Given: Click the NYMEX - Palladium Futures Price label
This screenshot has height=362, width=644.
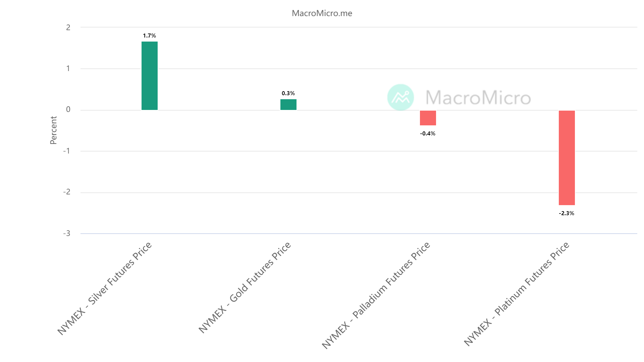Looking at the screenshot, I should click(376, 296).
